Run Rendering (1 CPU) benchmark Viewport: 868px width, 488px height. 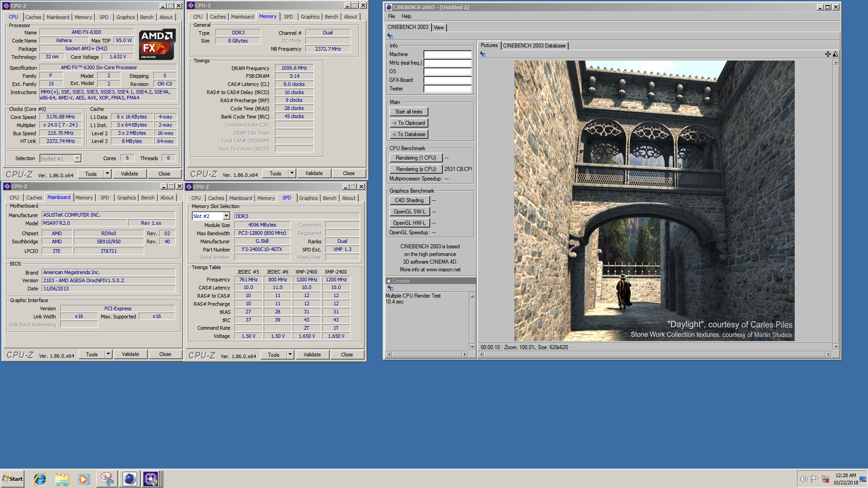[416, 158]
